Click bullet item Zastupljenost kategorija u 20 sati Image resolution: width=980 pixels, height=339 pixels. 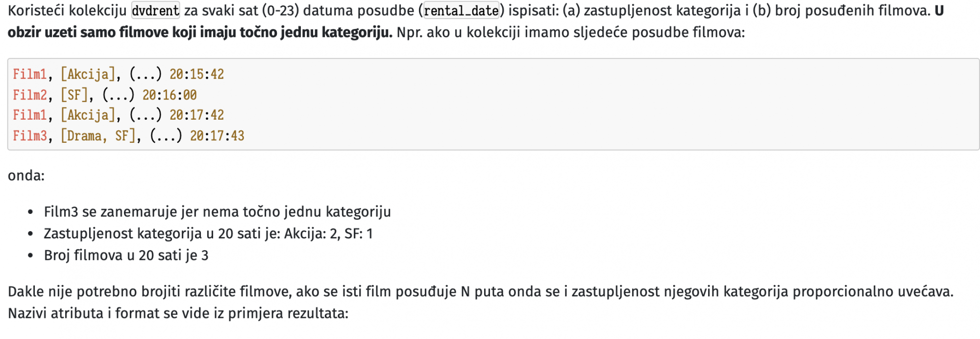coord(208,234)
